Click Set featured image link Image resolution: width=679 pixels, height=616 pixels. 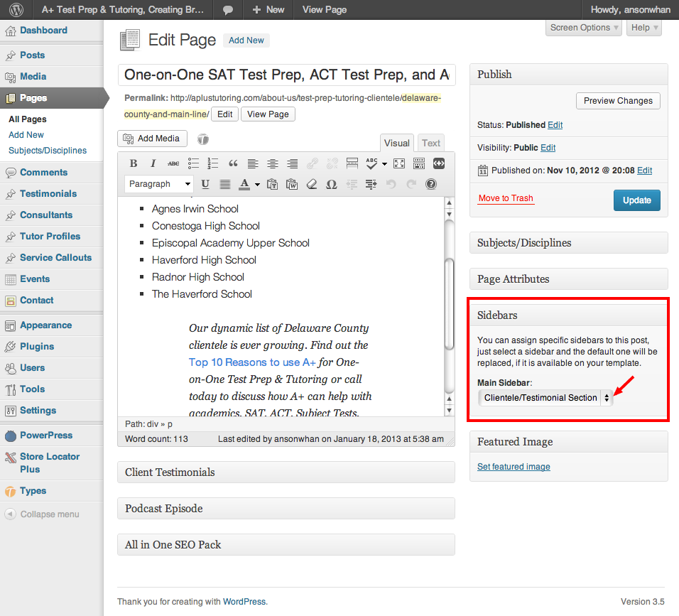coord(514,467)
